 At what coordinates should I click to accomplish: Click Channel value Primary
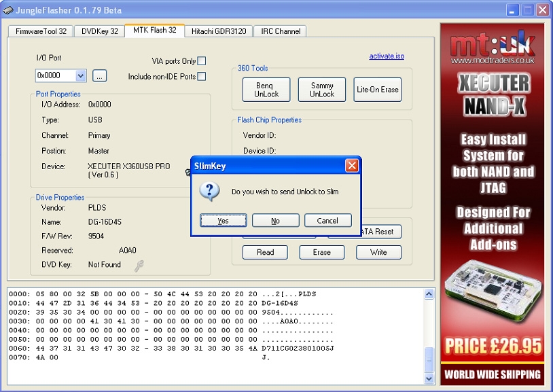point(99,135)
